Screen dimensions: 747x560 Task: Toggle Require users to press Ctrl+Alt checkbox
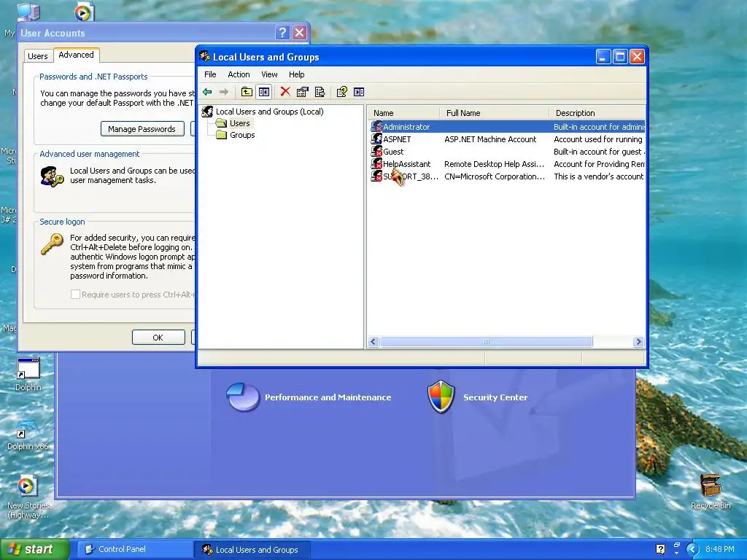click(x=75, y=295)
